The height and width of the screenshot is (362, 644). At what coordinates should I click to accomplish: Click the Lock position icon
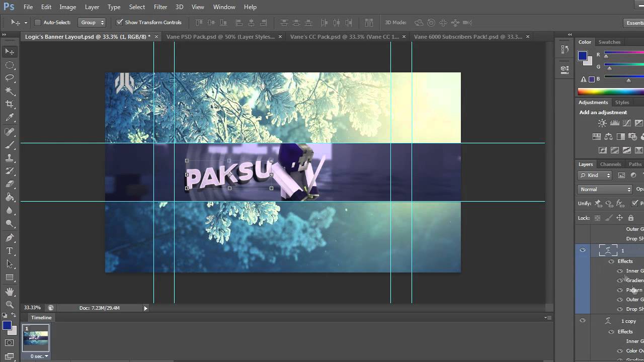pos(619,218)
